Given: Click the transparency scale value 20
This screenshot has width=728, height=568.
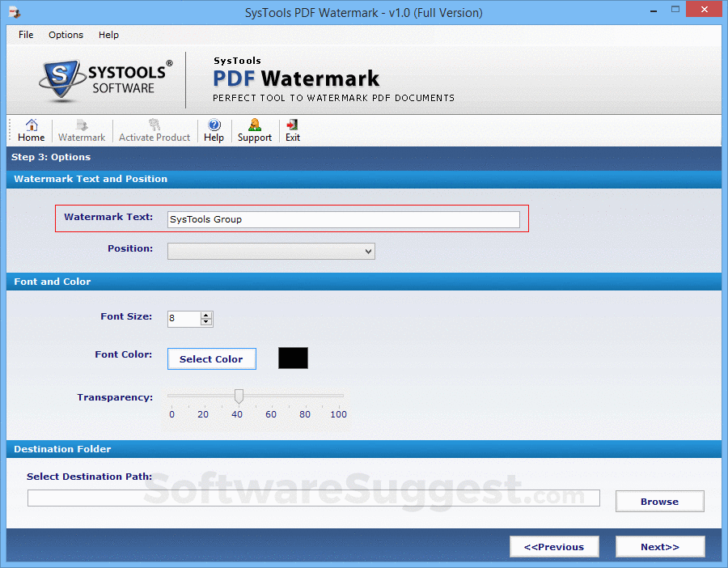Looking at the screenshot, I should pyautogui.click(x=203, y=414).
